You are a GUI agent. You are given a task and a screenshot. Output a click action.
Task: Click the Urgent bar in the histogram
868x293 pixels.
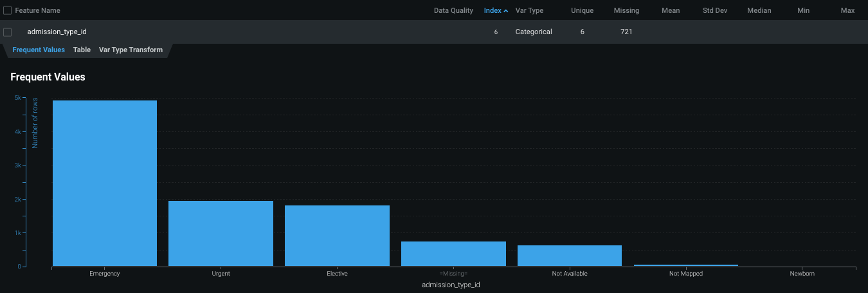point(221,233)
